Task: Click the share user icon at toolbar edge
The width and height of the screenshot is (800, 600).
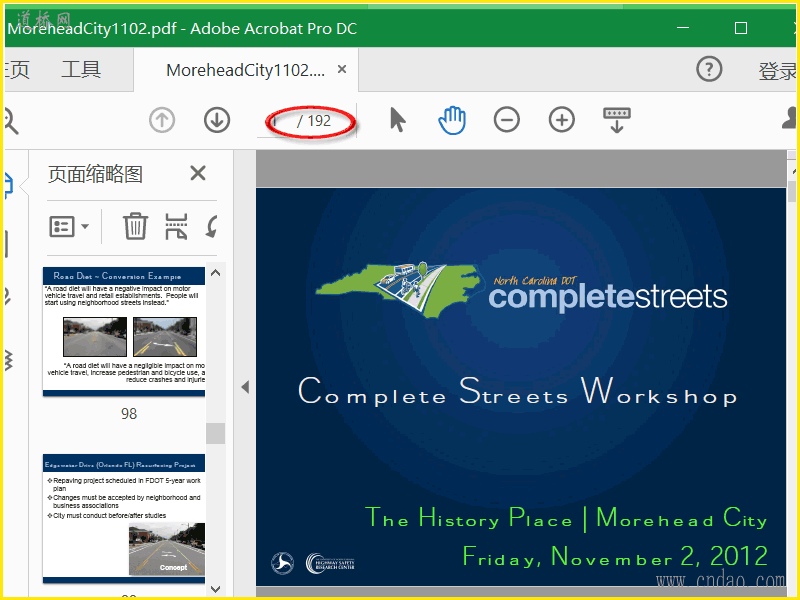Action: click(x=789, y=118)
